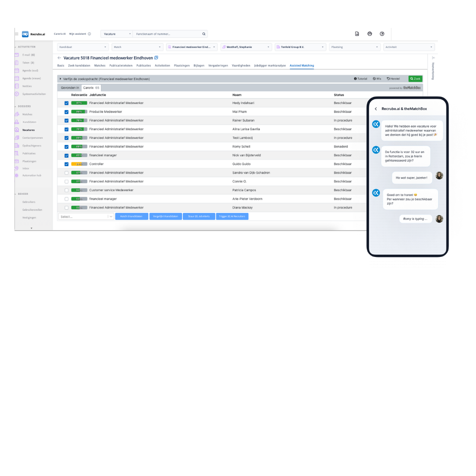Click the copy icon after Vacature title

[156, 58]
